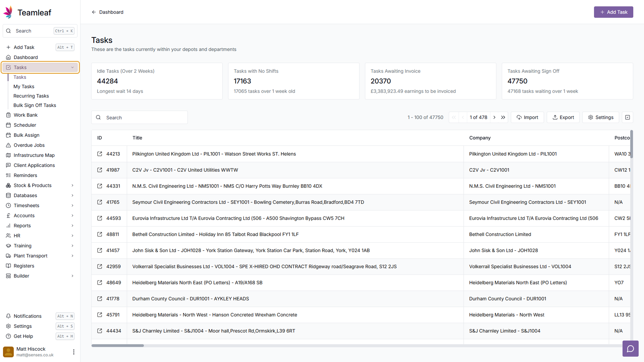The height and width of the screenshot is (362, 644).
Task: Open the Scheduler page
Action: coord(40,125)
